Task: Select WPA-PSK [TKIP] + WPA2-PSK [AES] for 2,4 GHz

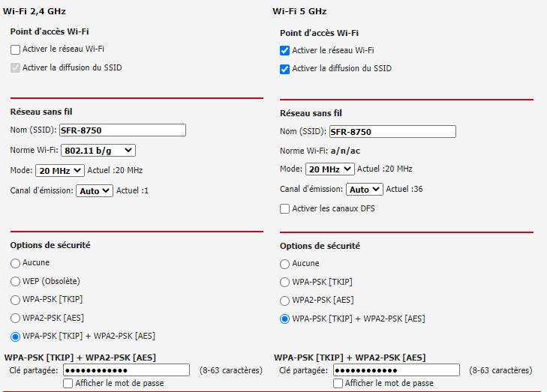Action: coord(15,337)
